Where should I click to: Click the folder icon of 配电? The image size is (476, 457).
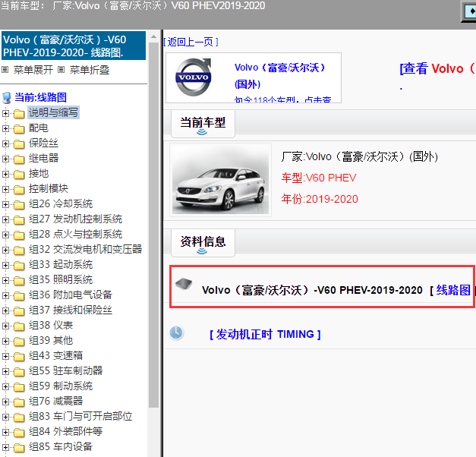click(19, 129)
